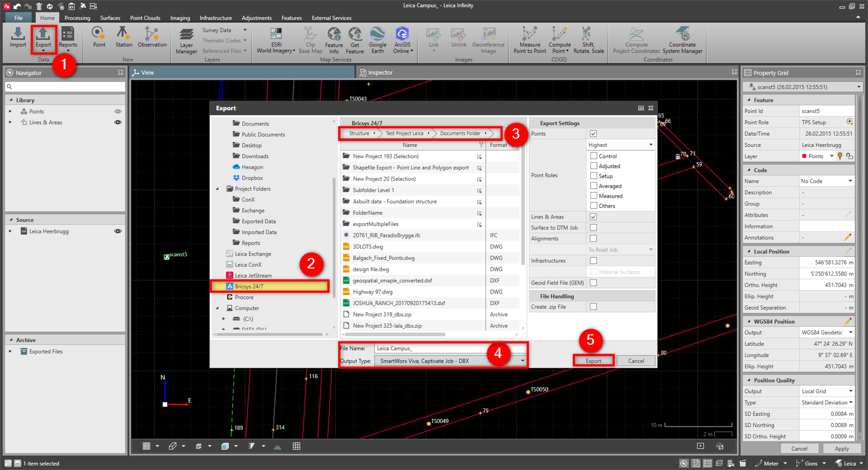Open the File menu
The width and height of the screenshot is (868, 470).
click(18, 18)
